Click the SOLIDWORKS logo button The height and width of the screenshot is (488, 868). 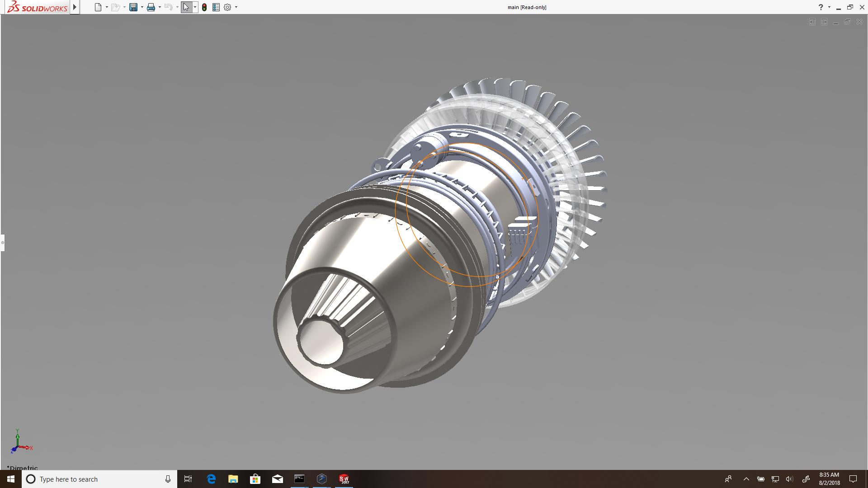[x=38, y=7]
